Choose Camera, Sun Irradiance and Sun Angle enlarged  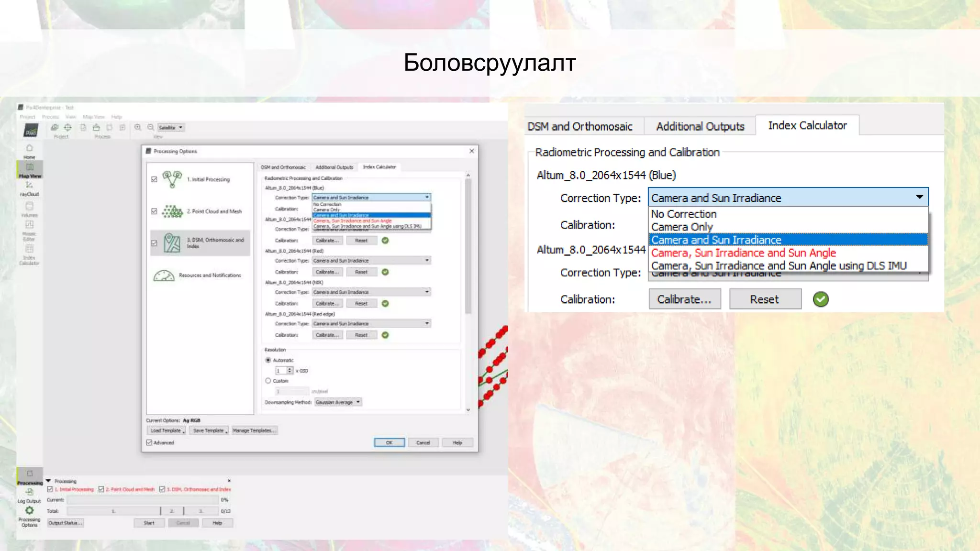pyautogui.click(x=788, y=253)
